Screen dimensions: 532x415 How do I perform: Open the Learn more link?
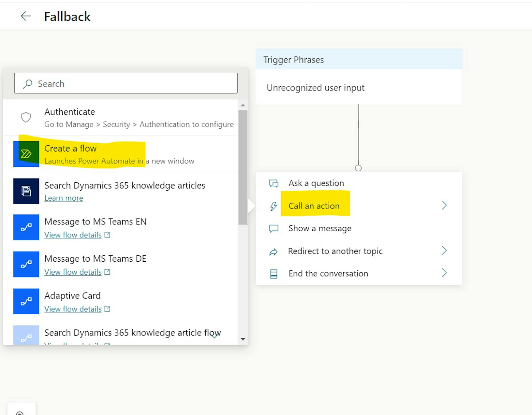(64, 198)
